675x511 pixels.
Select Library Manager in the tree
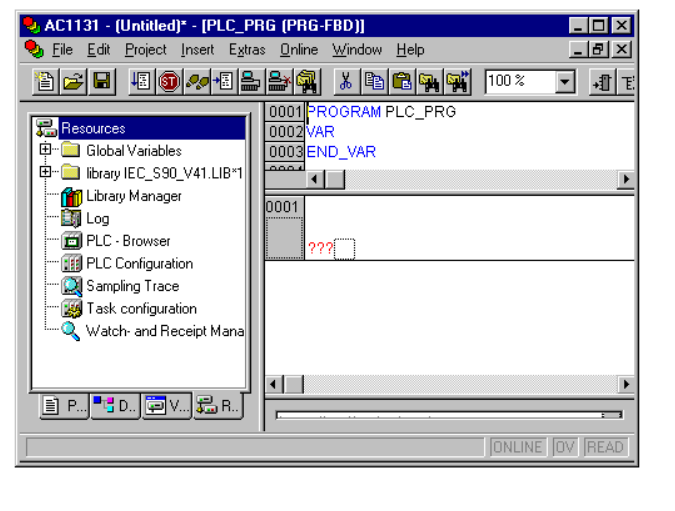[x=133, y=196]
